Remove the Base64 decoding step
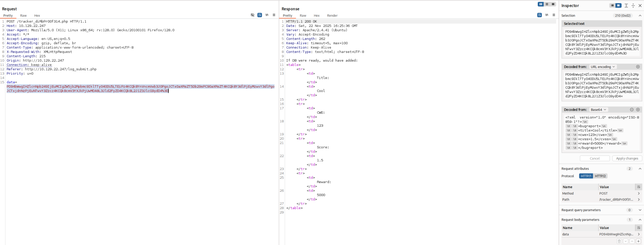 631,110
